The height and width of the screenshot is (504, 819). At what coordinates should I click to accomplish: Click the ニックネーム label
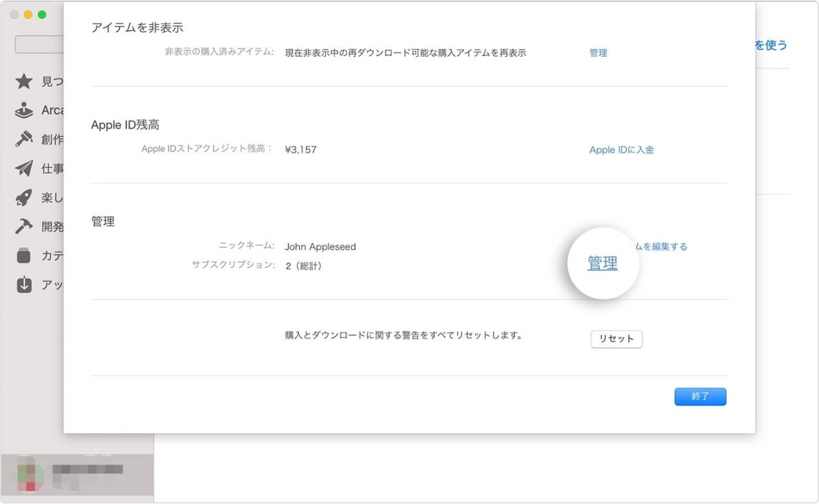point(247,246)
